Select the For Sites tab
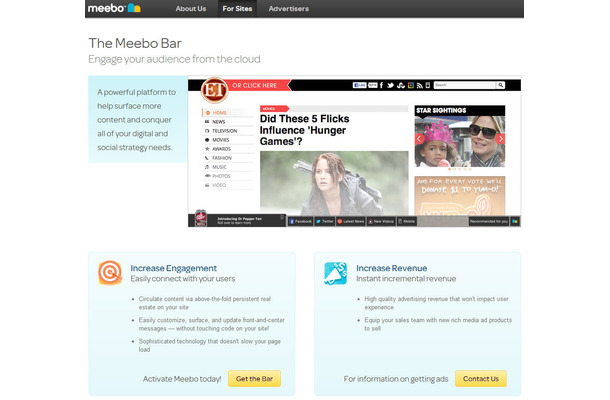 [237, 9]
